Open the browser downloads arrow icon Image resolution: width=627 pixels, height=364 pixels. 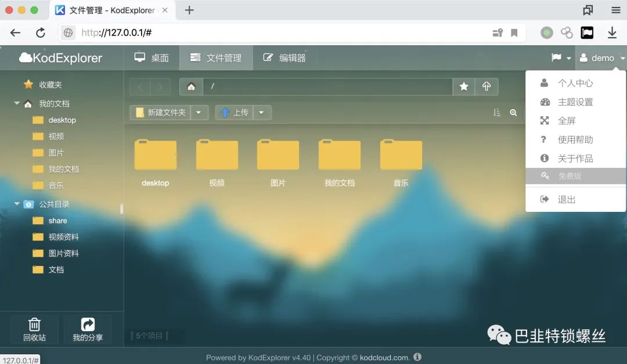click(x=612, y=33)
